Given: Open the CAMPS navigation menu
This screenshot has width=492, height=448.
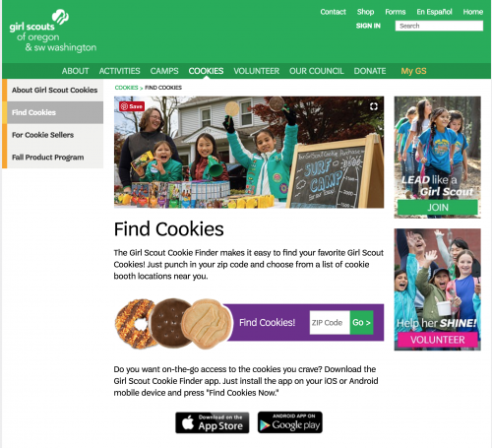Looking at the screenshot, I should coord(164,71).
